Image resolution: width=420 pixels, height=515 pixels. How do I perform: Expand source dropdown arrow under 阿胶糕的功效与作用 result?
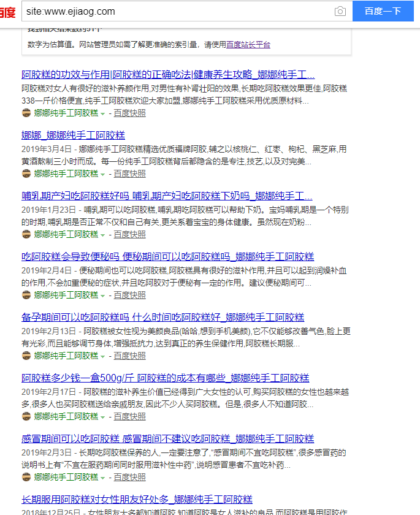tap(103, 114)
